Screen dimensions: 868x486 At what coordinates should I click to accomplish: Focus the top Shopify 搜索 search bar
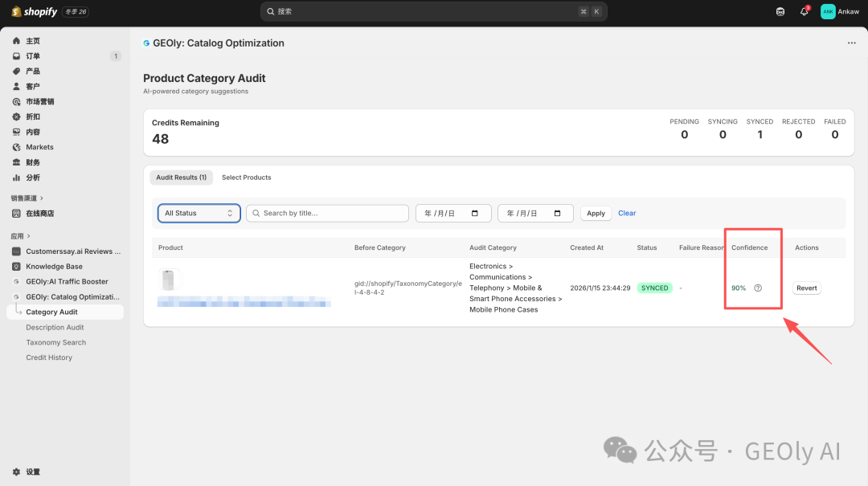pos(433,11)
